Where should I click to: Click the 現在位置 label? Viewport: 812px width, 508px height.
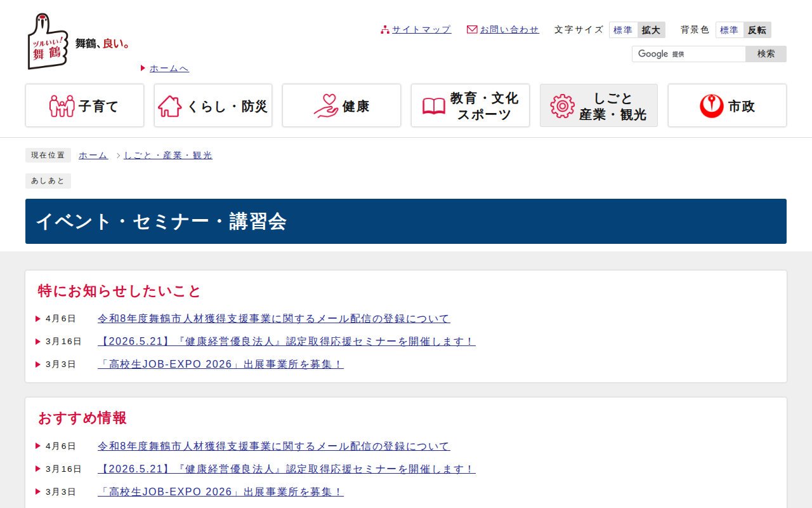(48, 156)
